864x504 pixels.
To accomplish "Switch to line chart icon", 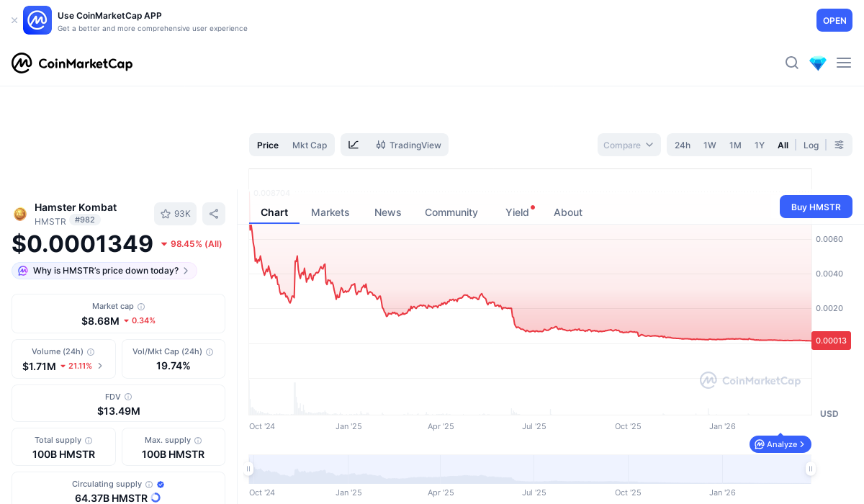I will click(354, 145).
